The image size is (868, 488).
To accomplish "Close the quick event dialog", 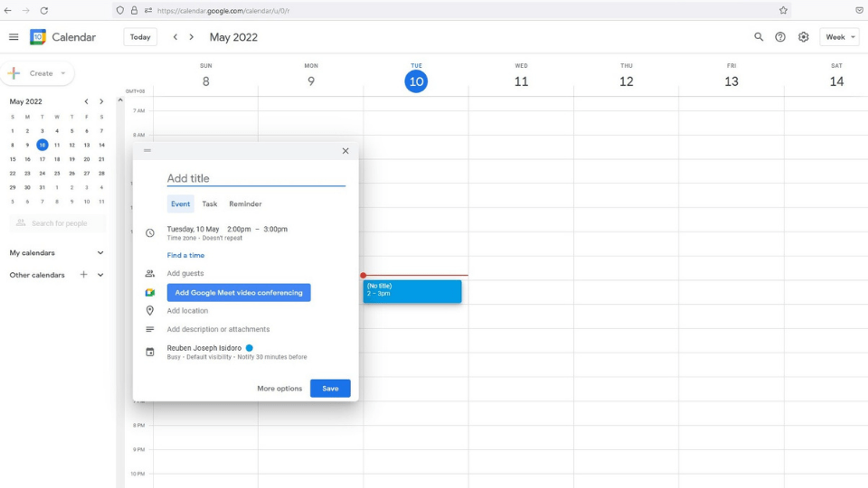I will pos(345,151).
